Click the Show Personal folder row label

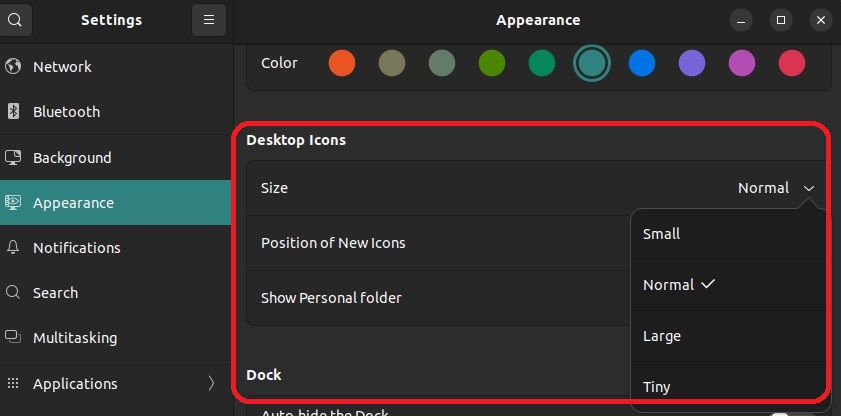(331, 298)
